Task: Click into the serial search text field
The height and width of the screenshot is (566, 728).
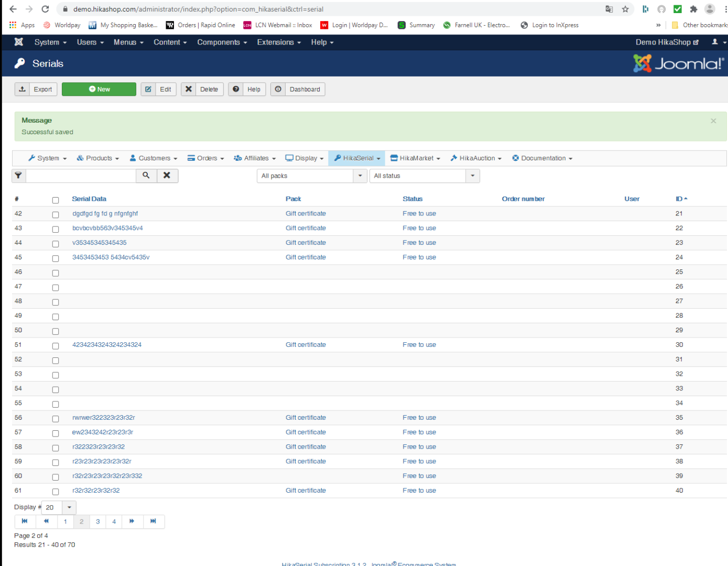Action: [81, 176]
